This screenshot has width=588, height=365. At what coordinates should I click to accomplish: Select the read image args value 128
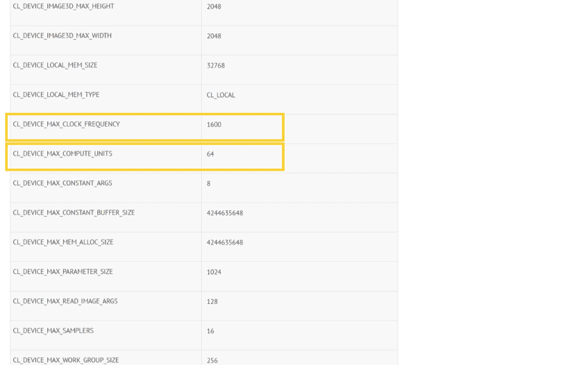212,302
